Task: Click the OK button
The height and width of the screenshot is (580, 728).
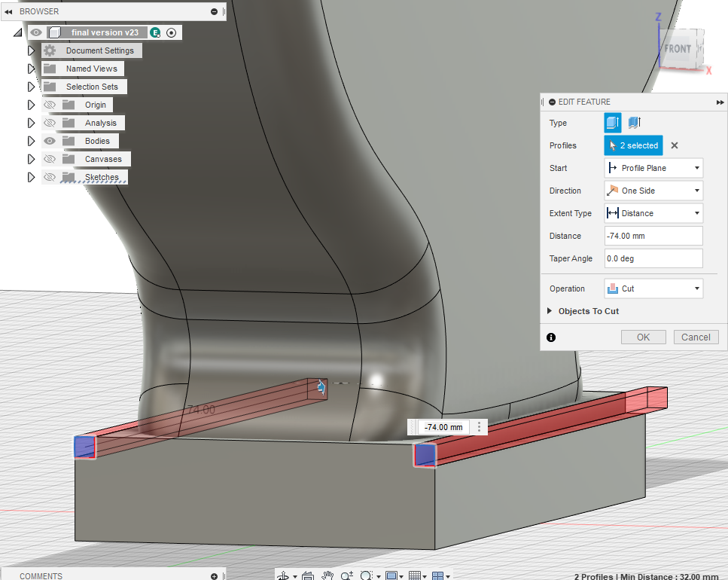Action: 644,337
